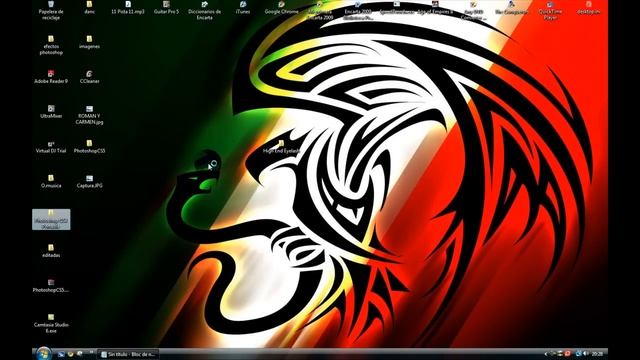
Task: Select the Guitar Pro 5 shortcut
Action: 166,8
